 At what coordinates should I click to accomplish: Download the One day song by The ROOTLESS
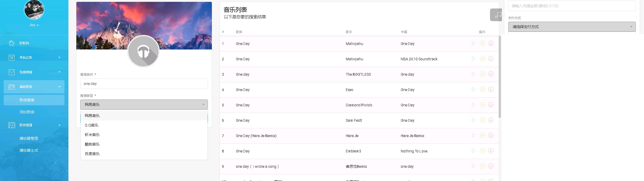coord(491,74)
